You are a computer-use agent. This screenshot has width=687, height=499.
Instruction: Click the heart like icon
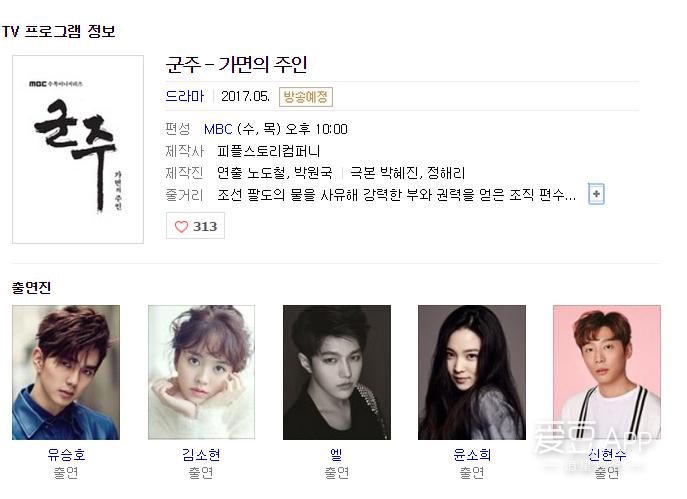[x=181, y=226]
